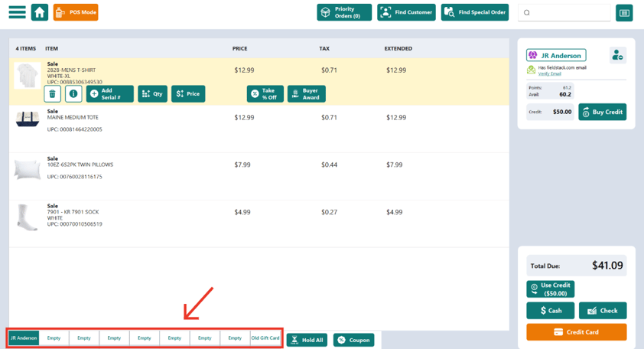Pay with Cash
This screenshot has width=644, height=349.
551,311
